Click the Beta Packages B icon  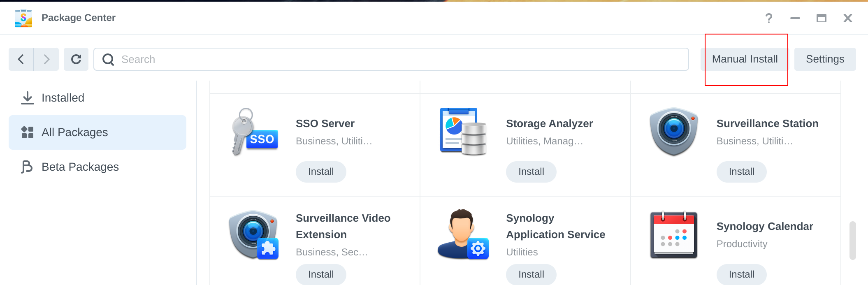(x=27, y=167)
